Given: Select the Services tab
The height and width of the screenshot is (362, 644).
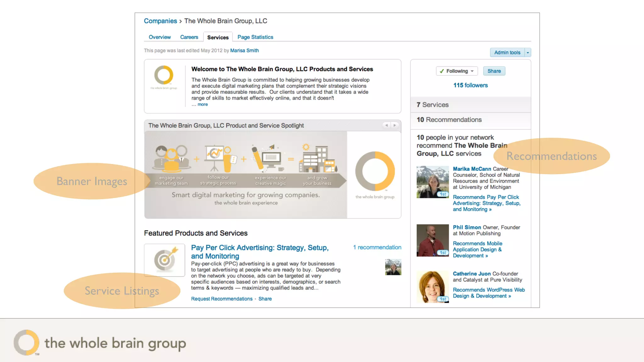Looking at the screenshot, I should click(218, 37).
